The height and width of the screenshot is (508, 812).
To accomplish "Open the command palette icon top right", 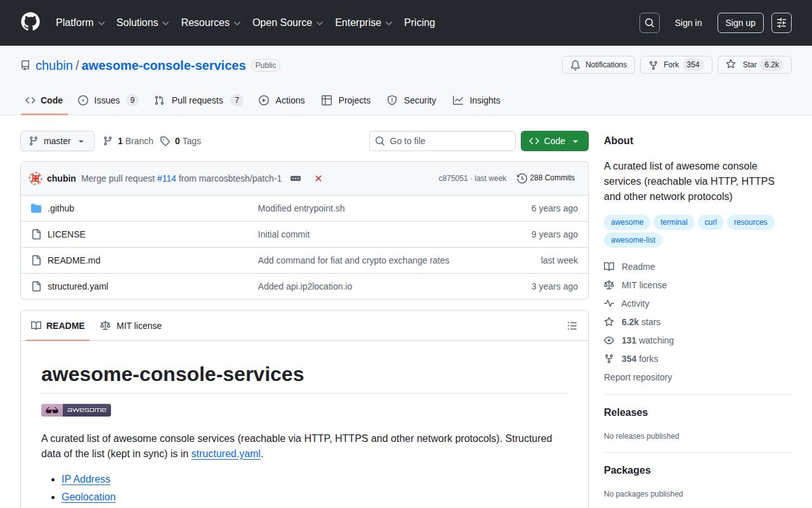I will [781, 22].
